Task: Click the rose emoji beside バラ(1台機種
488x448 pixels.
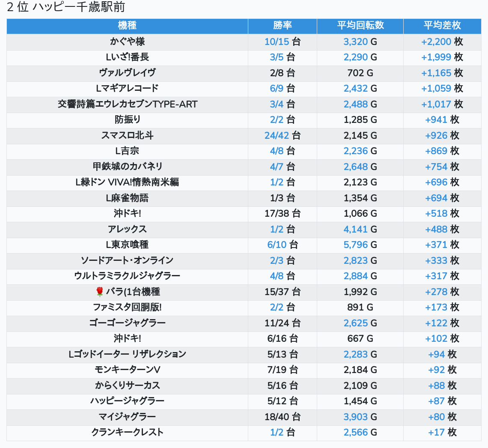Action: coord(100,292)
